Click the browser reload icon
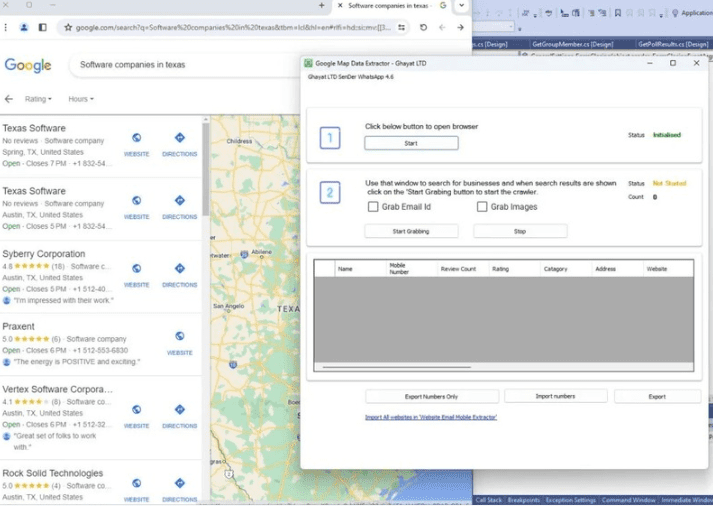 [423, 27]
